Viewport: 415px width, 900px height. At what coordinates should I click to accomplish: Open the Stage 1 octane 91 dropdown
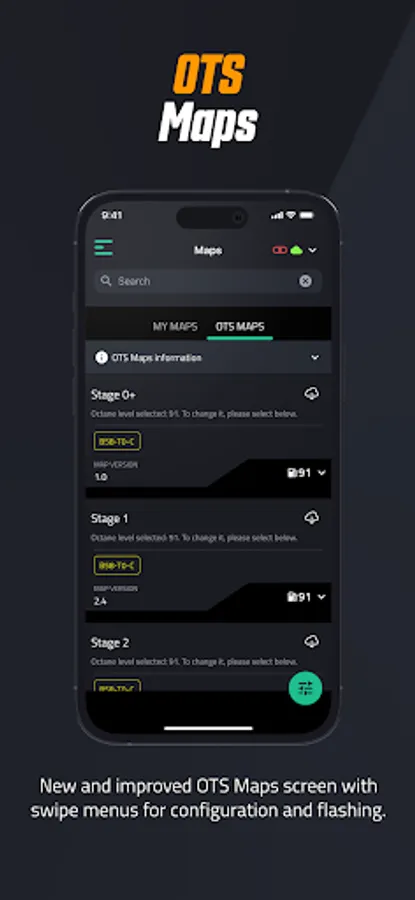click(307, 597)
